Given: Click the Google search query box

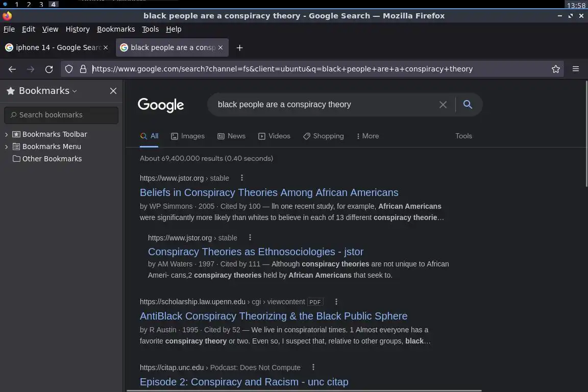Looking at the screenshot, I should coord(326,105).
